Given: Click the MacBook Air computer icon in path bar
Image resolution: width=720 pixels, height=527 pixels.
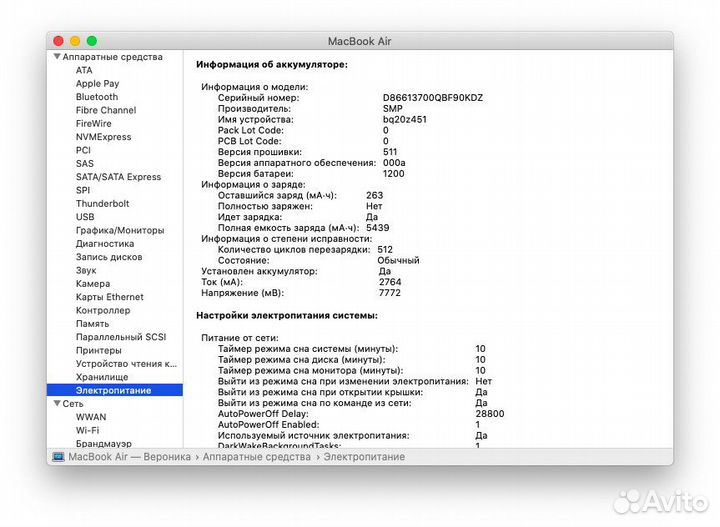Looking at the screenshot, I should (58, 457).
